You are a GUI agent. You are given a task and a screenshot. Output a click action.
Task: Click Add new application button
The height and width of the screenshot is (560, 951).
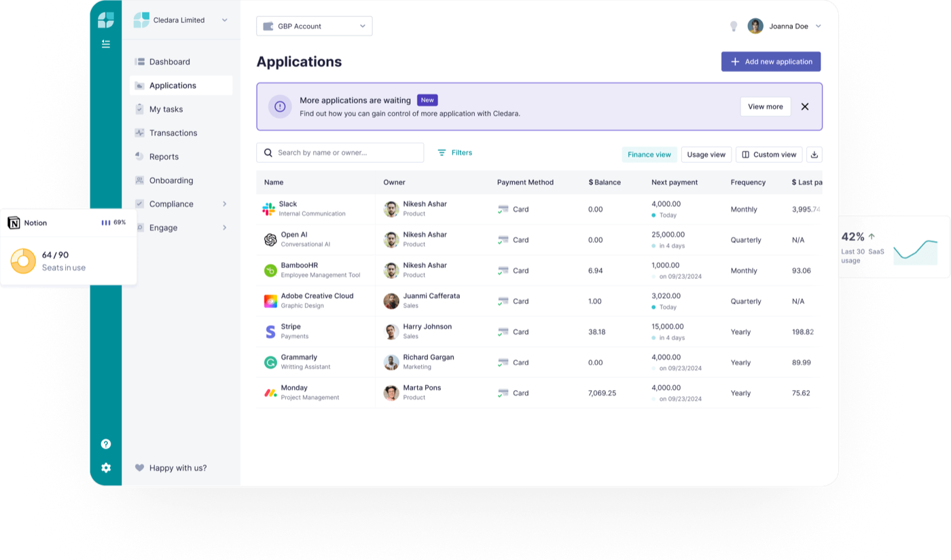771,62
